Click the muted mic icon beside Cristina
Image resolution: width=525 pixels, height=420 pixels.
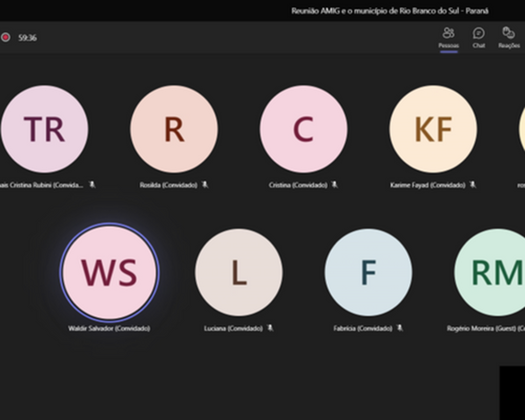tap(335, 184)
